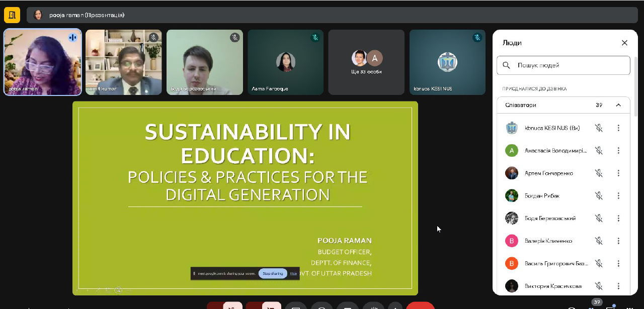Image resolution: width=644 pixels, height=309 pixels.
Task: Toggle mute for Бодя Березовський in list
Action: point(599,219)
